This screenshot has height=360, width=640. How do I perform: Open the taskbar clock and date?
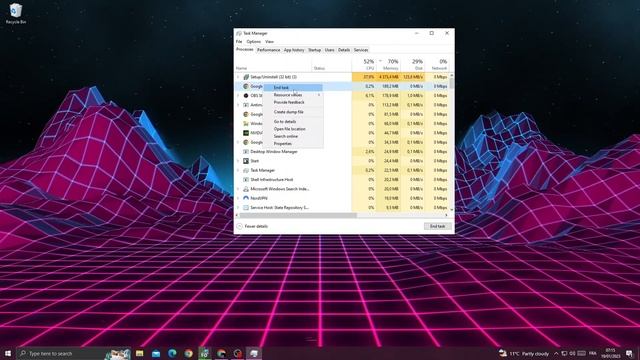tap(611, 353)
